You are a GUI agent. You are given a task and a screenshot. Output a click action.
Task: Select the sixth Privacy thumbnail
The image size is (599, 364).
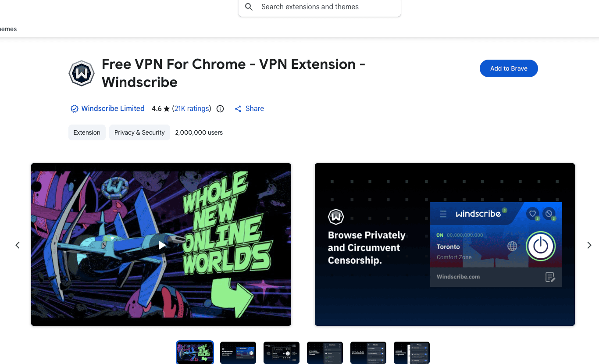[x=412, y=353]
